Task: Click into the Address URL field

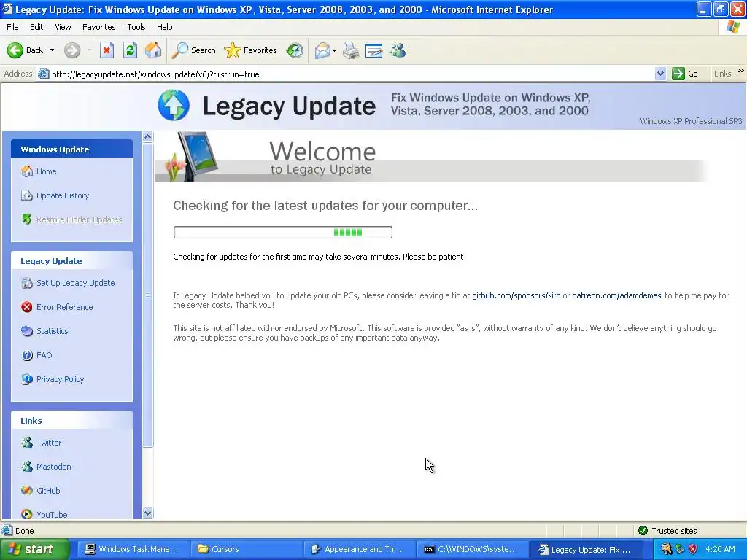Action: pos(352,74)
